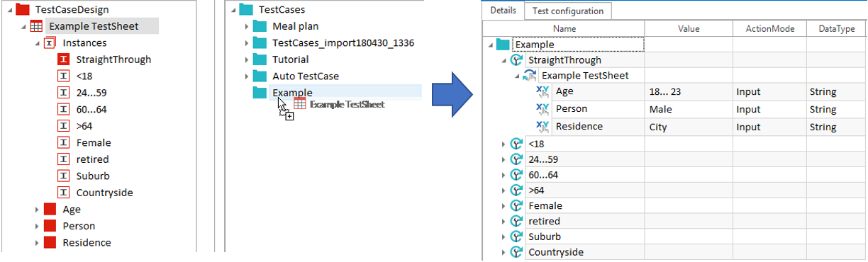Open the Details tab

(x=503, y=11)
